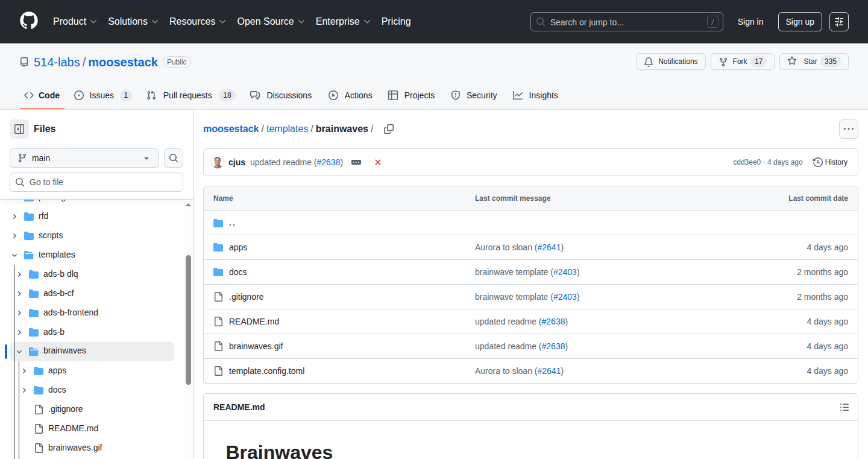Click the Sign up button
Viewport: 868px width, 459px height.
(x=800, y=22)
